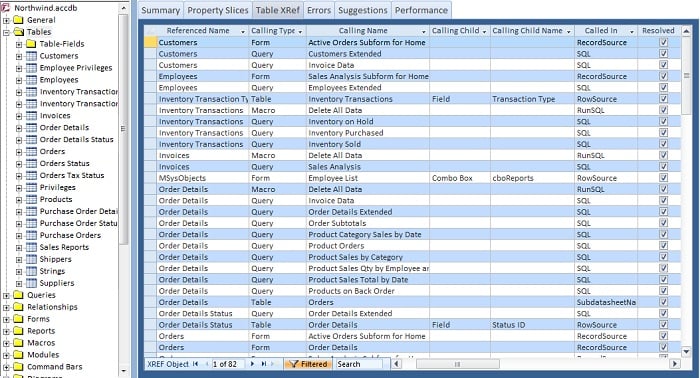Open the Performance tab
Screen dimensions: 700x378
(x=421, y=10)
